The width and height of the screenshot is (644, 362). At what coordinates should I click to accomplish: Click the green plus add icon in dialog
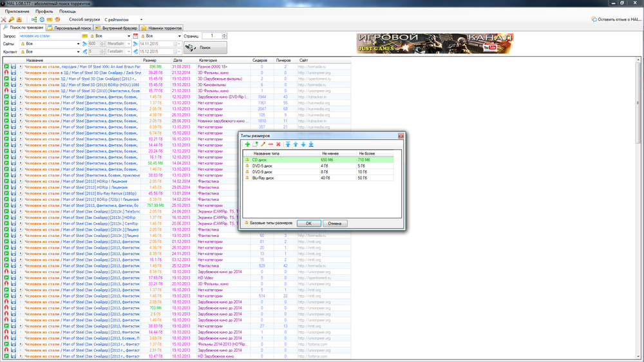point(248,144)
